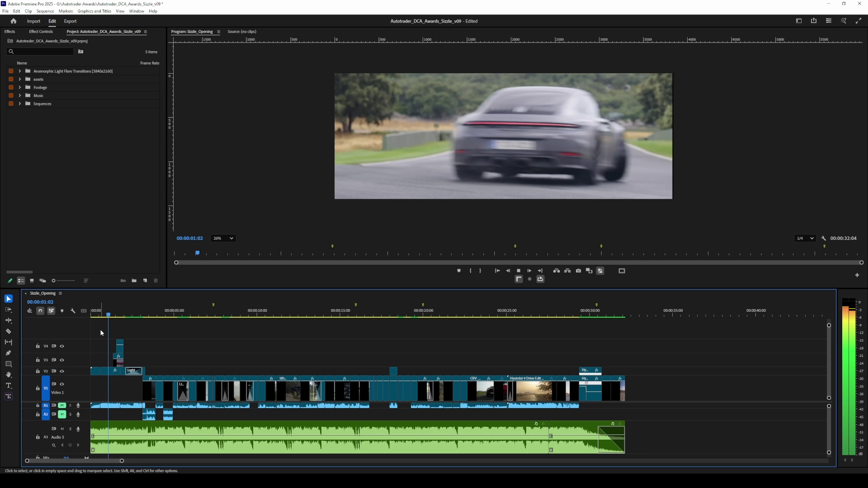Mark In point in Program monitor
The height and width of the screenshot is (488, 868).
point(471,271)
